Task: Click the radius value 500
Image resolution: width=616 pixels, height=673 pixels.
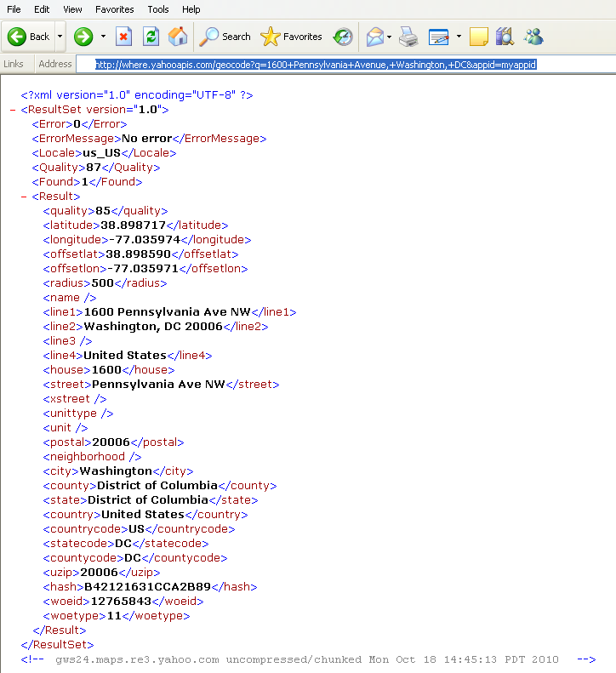Action: (x=103, y=282)
